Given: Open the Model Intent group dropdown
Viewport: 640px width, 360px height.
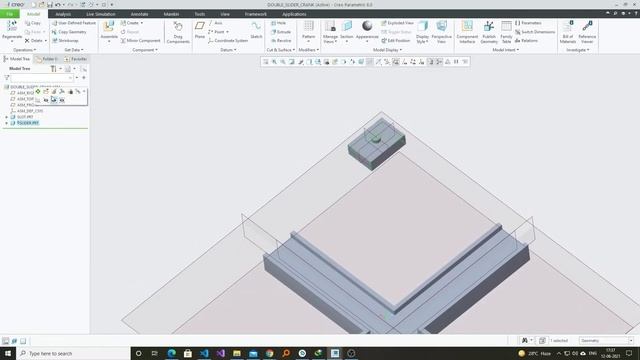Looking at the screenshot, I should [506, 50].
